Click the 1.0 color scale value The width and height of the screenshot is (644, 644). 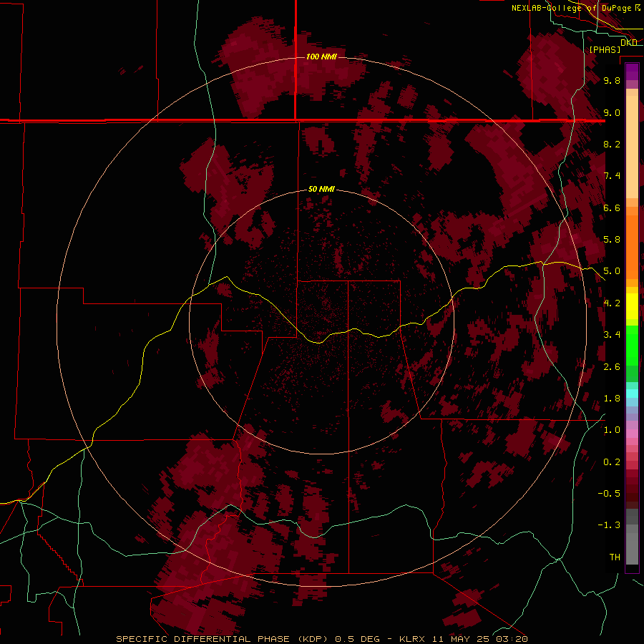(612, 430)
